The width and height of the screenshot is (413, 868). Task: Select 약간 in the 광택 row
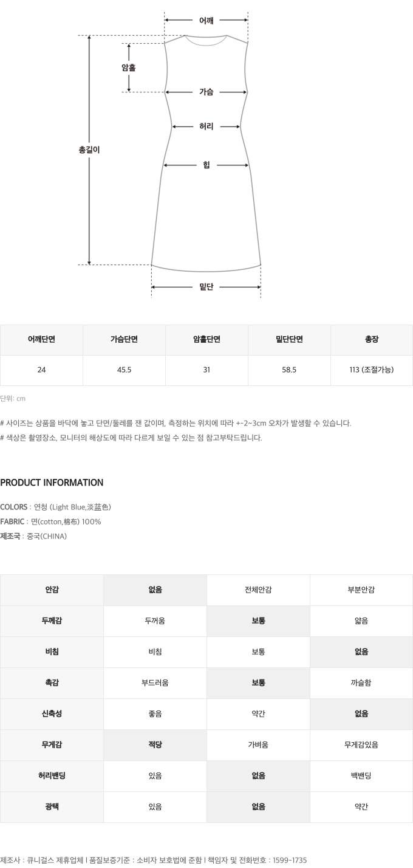(361, 807)
